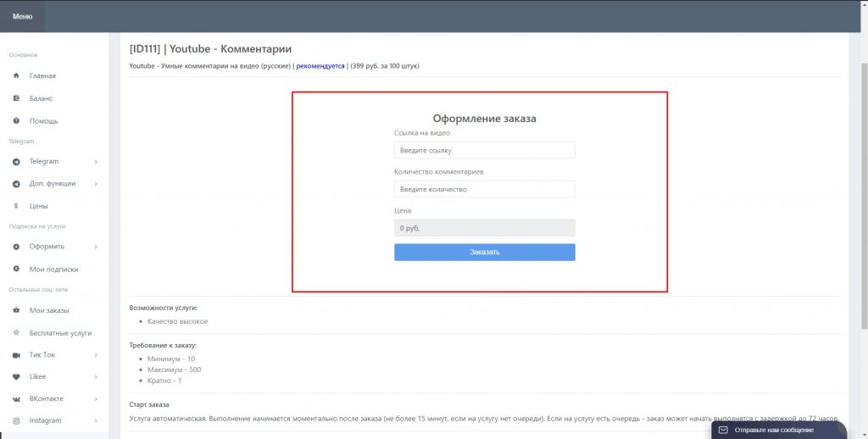This screenshot has height=439, width=868.
Task: Follow the рекомендуется link
Action: [320, 66]
